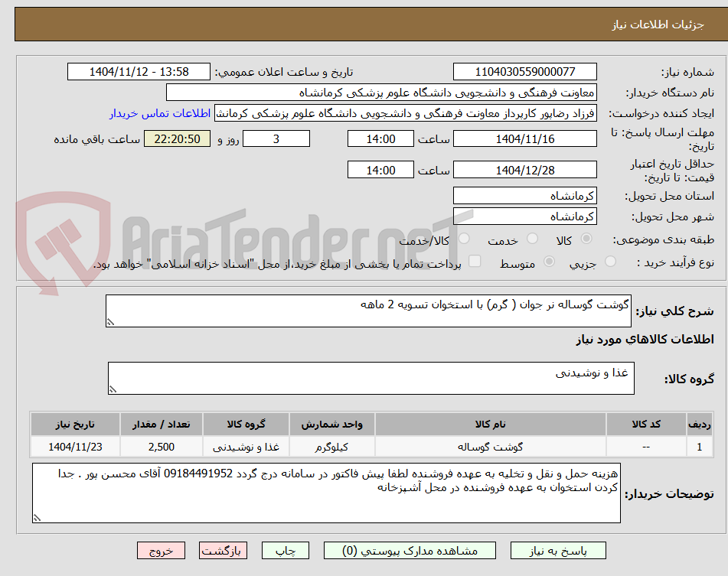Image resolution: width=728 pixels, height=576 pixels.
Task: Toggle the treasury documents payment checkbox
Action: [475, 261]
